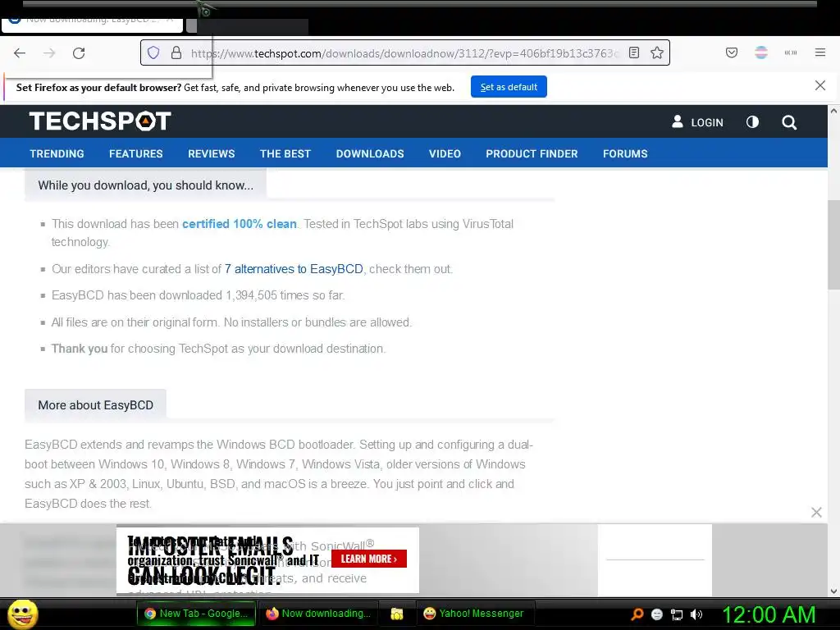Reload the page with the refresh icon
The width and height of the screenshot is (840, 630).
tap(79, 53)
